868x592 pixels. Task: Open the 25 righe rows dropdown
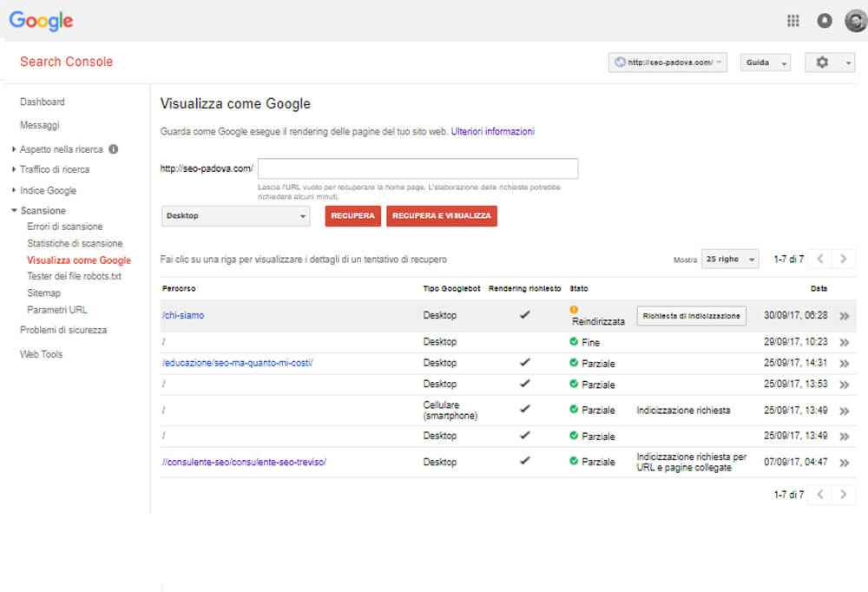click(730, 260)
